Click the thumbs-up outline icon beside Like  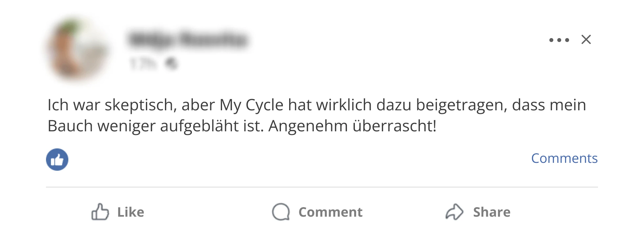click(100, 212)
